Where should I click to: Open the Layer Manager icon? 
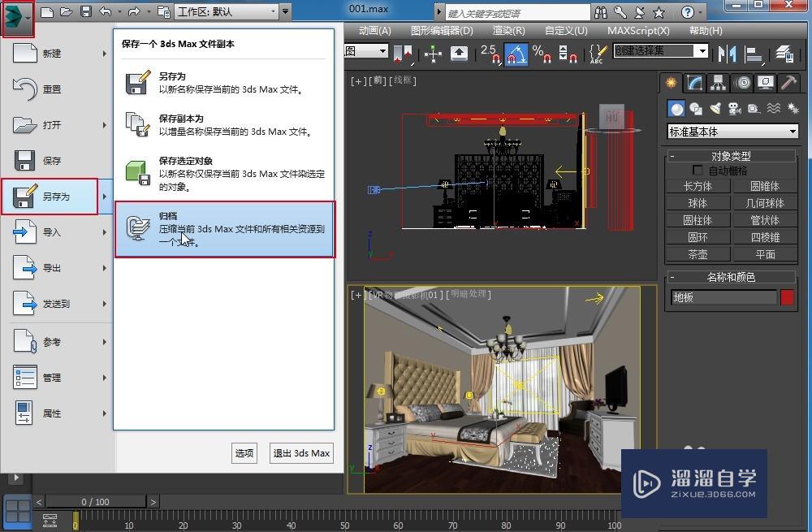coord(784,53)
